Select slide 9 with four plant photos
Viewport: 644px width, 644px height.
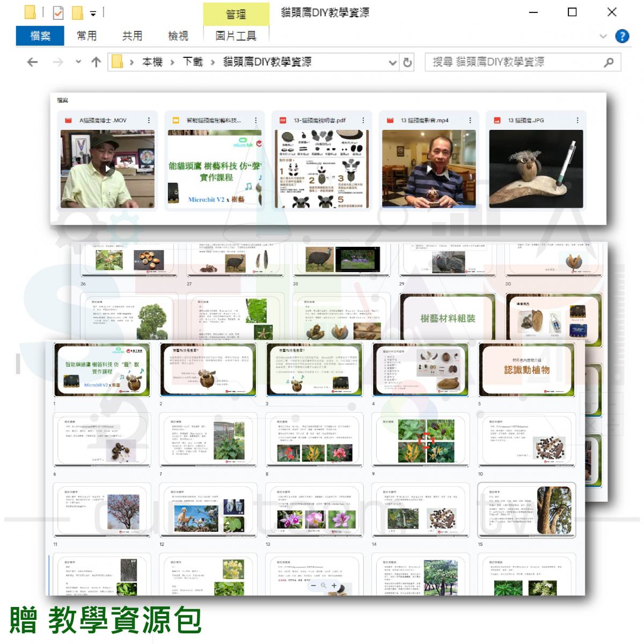(x=420, y=440)
